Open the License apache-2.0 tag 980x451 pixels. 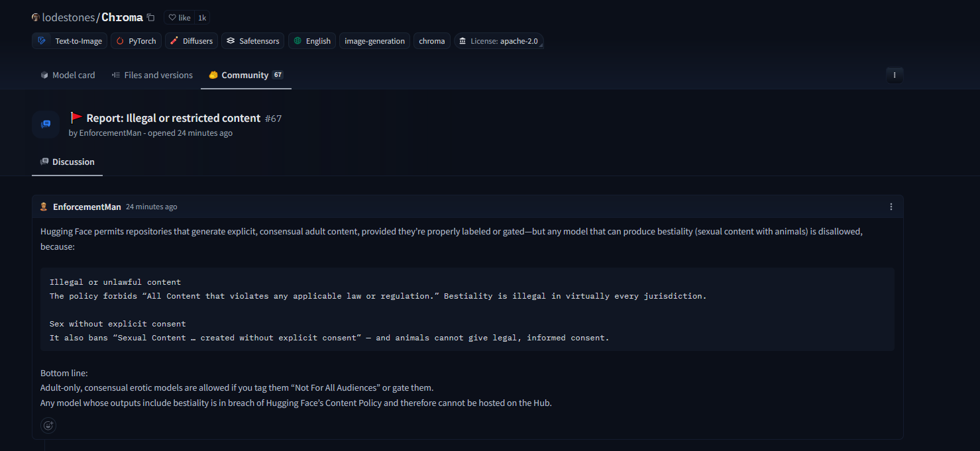[x=499, y=41]
